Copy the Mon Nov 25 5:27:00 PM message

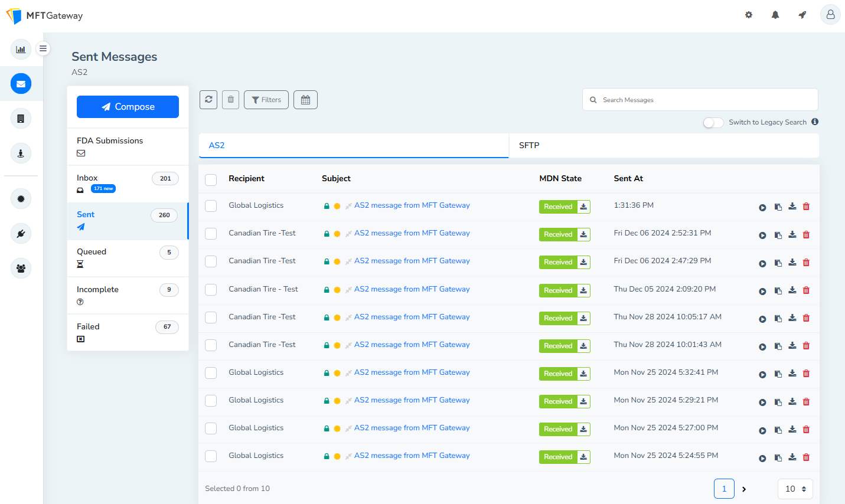click(x=778, y=430)
